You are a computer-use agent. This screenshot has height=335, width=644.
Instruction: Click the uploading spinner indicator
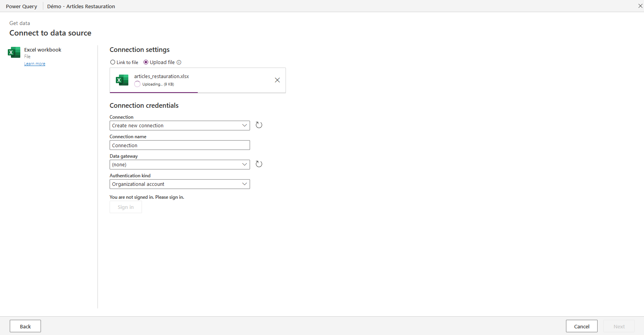137,84
